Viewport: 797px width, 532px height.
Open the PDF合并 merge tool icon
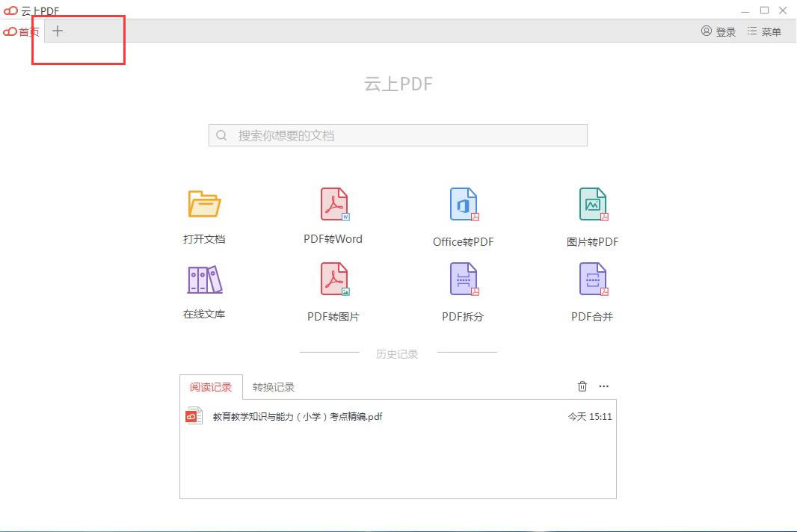[593, 279]
